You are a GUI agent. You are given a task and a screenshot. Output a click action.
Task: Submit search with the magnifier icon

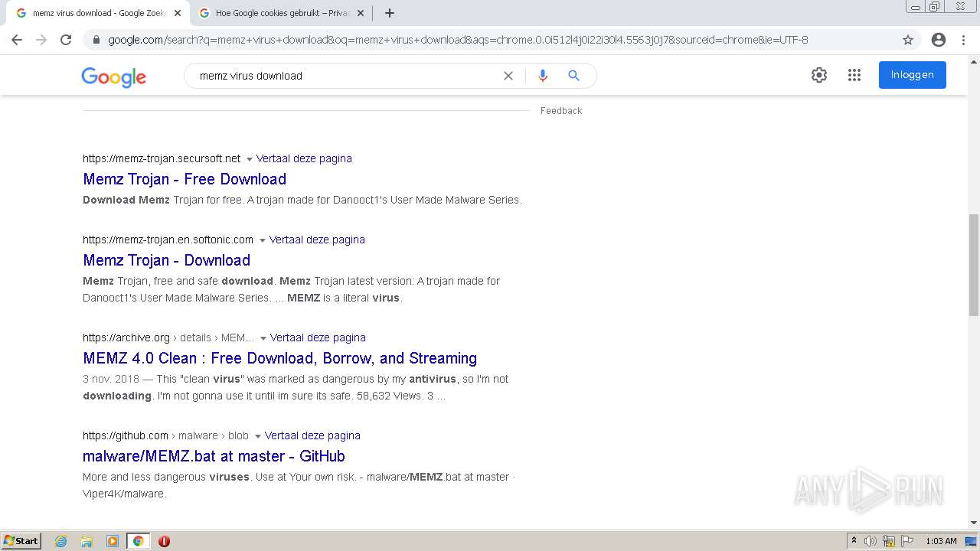pyautogui.click(x=573, y=76)
